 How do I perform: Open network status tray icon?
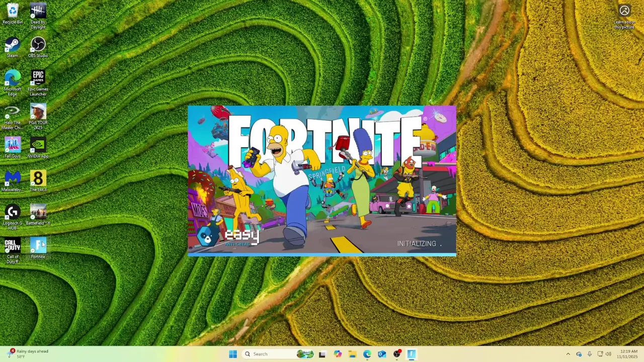[x=600, y=354]
